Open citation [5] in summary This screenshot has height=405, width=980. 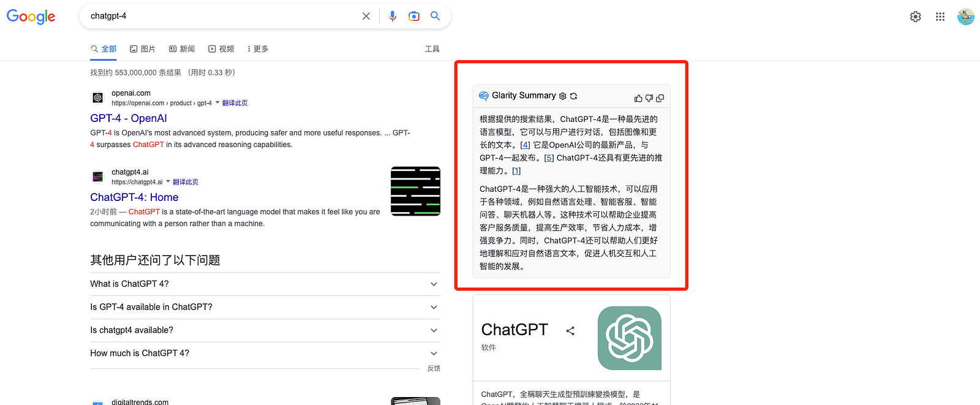click(549, 158)
